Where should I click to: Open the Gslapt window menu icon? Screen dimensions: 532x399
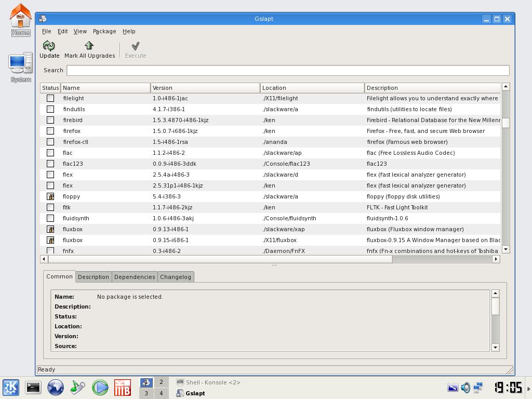coord(43,19)
